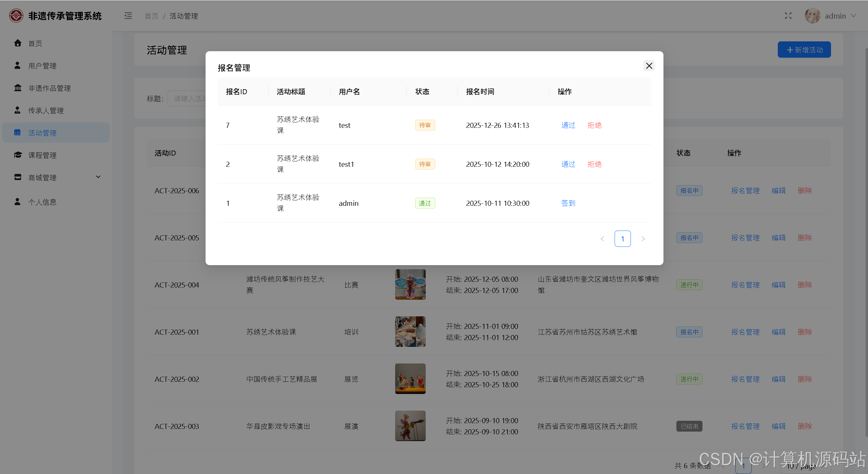
Task: Open the admin user dropdown arrow
Action: point(853,16)
